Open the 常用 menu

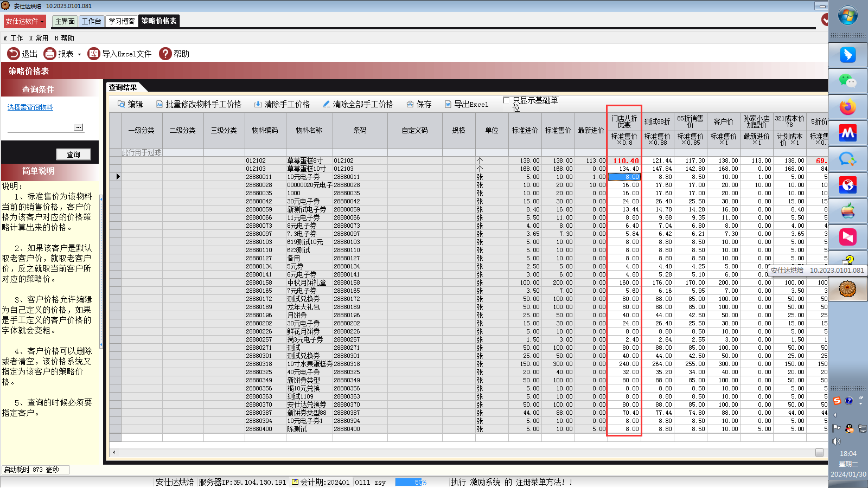39,38
